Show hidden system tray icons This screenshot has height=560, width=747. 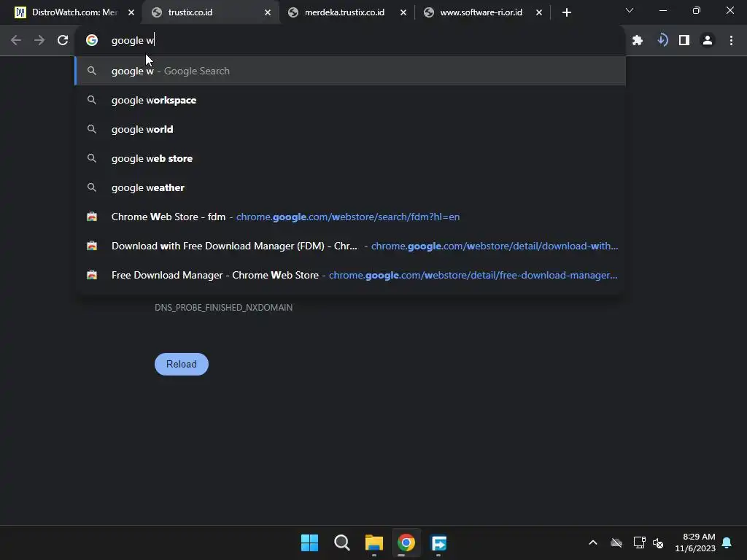tap(593, 542)
